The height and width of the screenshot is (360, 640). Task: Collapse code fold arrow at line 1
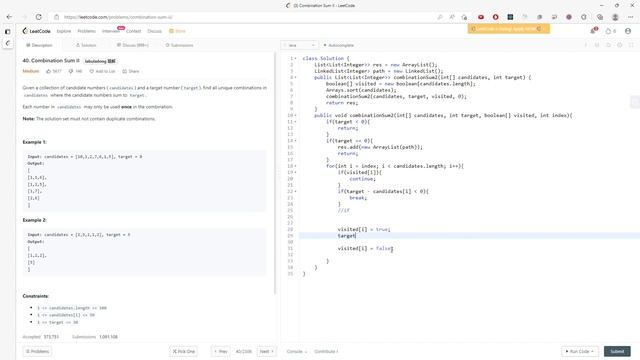click(x=296, y=58)
